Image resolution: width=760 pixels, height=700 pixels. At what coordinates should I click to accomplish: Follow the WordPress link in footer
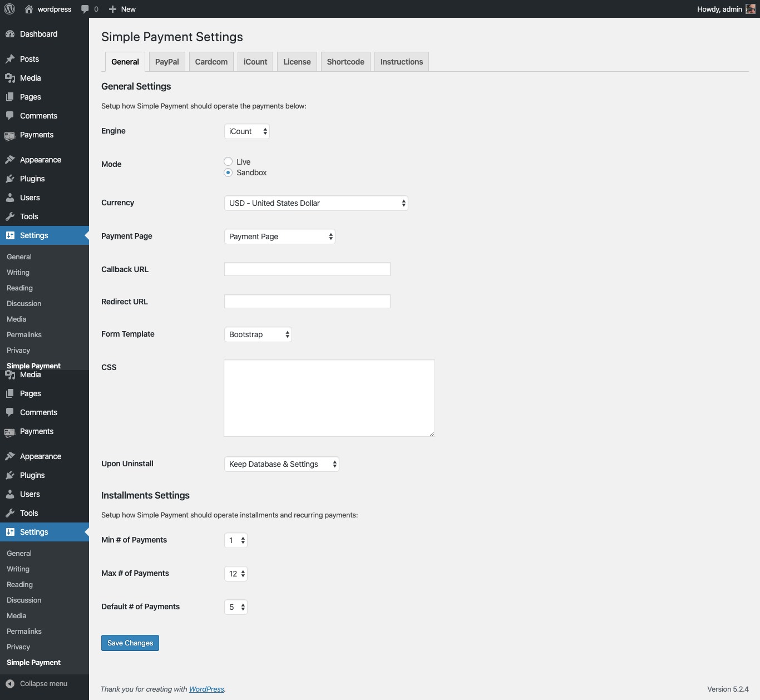point(206,689)
